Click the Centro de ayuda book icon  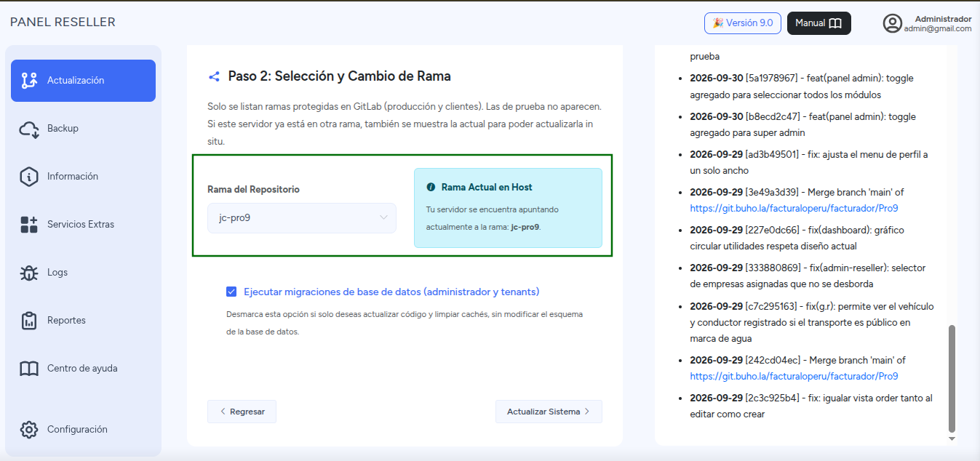(x=29, y=369)
